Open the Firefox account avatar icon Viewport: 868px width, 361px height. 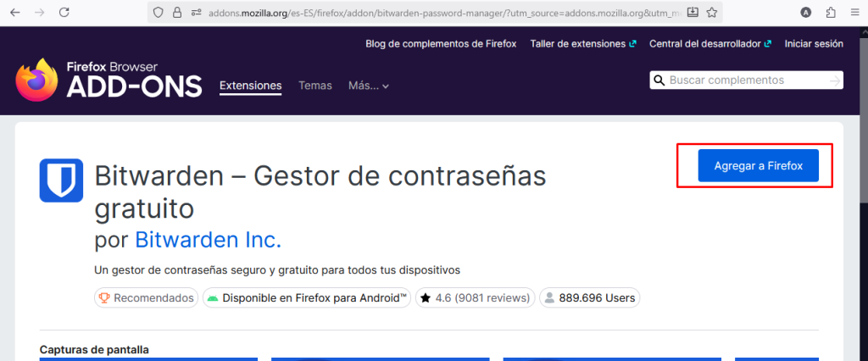pos(805,13)
